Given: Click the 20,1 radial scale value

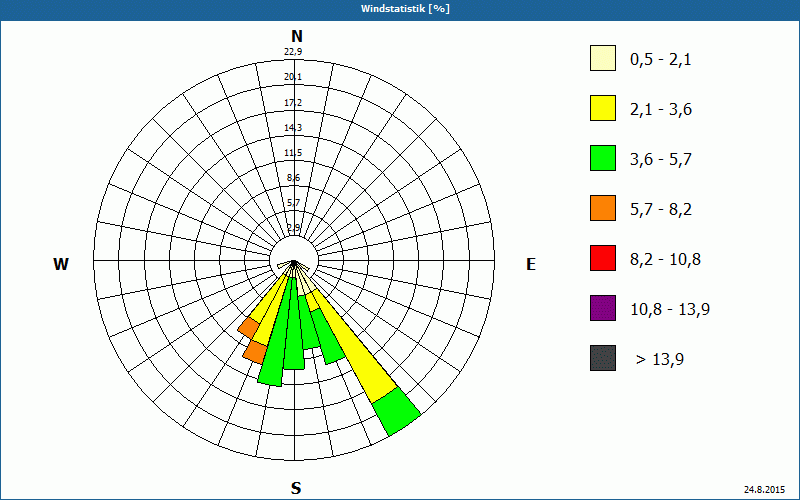Looking at the screenshot, I should tap(293, 77).
